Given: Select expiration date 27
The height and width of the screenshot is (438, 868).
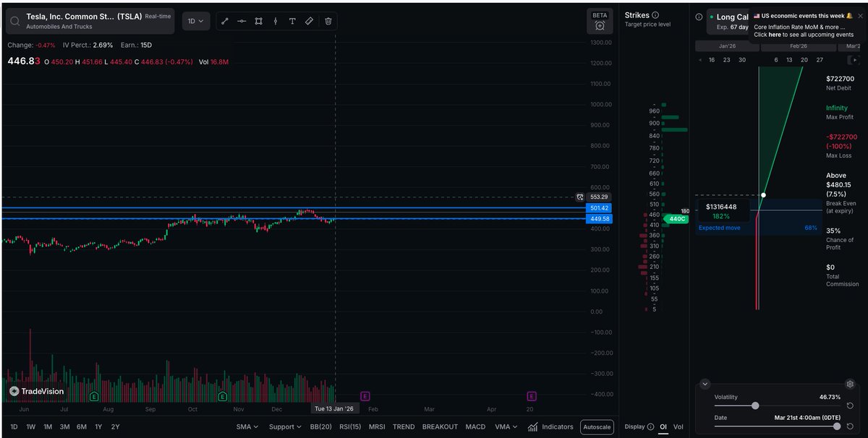Looking at the screenshot, I should tap(820, 60).
